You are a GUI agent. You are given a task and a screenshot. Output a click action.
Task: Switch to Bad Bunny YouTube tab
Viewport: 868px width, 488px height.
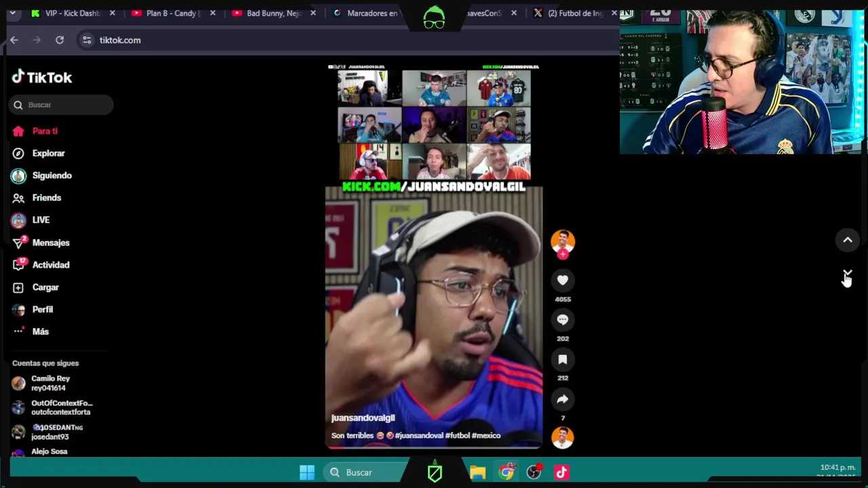coord(273,13)
